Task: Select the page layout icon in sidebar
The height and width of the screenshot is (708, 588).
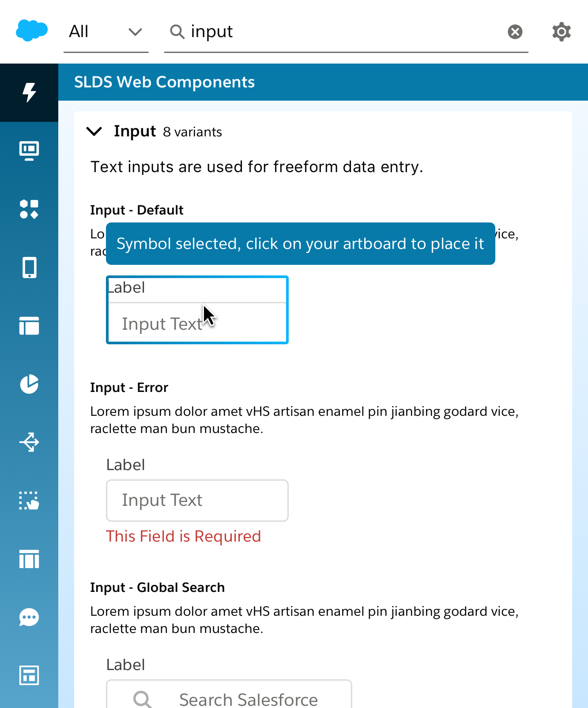Action: 29,327
